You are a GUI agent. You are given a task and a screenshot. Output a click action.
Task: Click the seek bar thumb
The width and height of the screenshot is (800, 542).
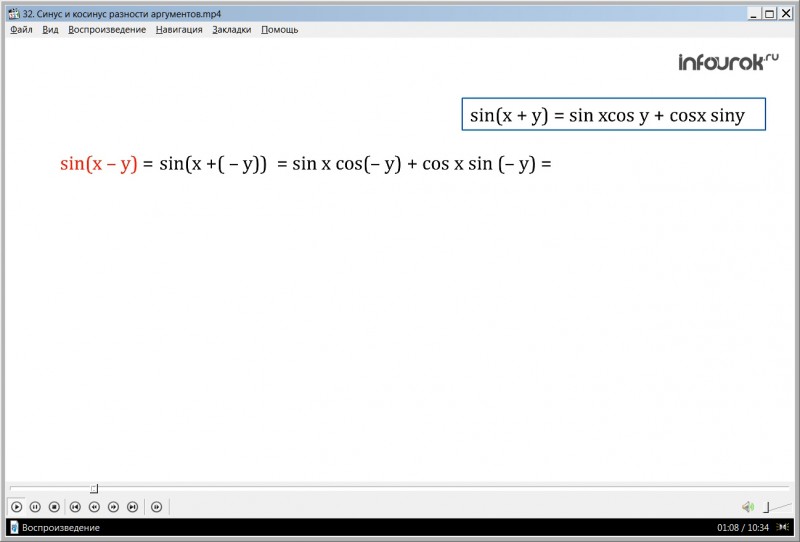(94, 489)
